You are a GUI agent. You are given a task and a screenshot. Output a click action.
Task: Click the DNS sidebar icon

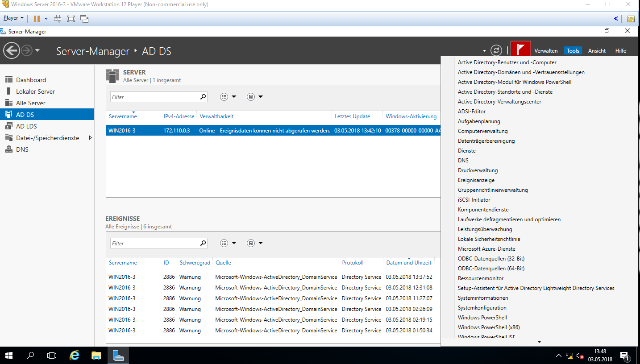[x=8, y=149]
